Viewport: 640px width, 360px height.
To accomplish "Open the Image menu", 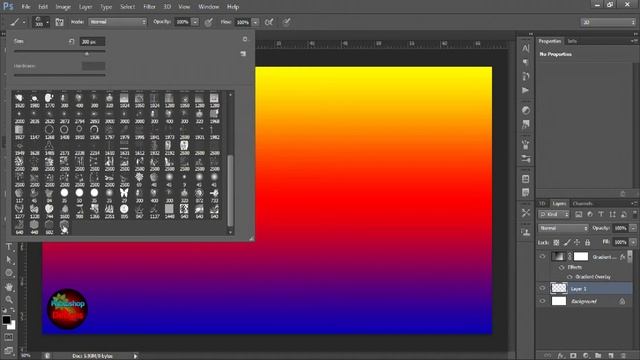I will point(63,7).
